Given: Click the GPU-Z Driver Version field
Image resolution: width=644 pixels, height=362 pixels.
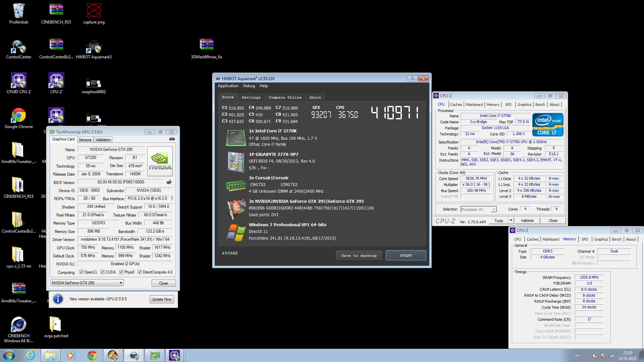Looking at the screenshot, I should pyautogui.click(x=125, y=239).
